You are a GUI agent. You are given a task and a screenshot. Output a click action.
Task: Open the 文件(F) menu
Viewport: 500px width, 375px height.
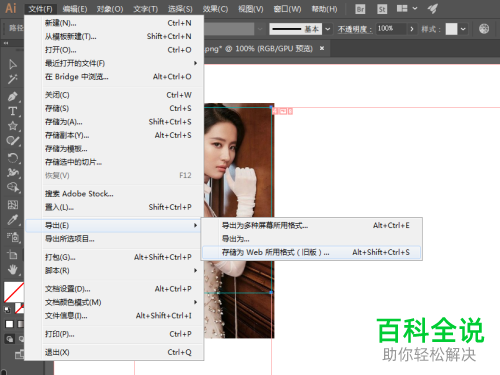[40, 9]
